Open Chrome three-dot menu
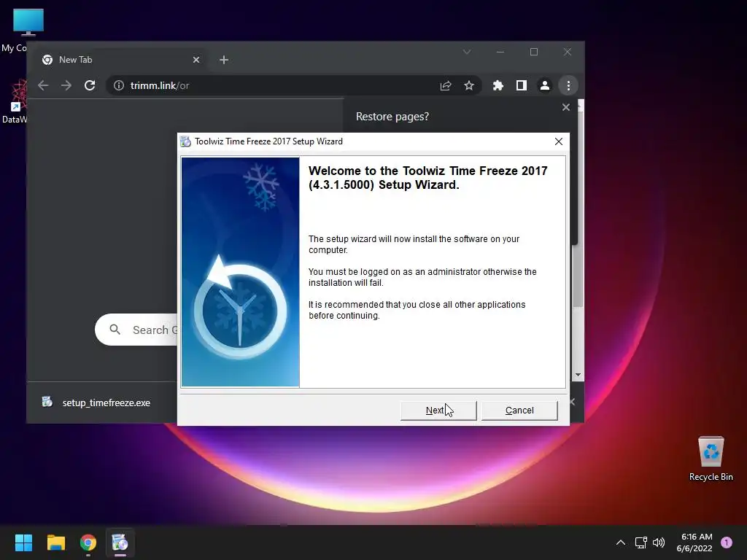This screenshot has width=747, height=560. (x=568, y=85)
